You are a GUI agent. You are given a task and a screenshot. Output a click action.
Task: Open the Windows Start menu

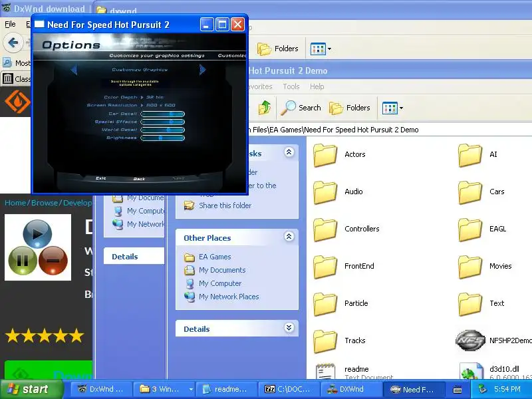coord(31,389)
